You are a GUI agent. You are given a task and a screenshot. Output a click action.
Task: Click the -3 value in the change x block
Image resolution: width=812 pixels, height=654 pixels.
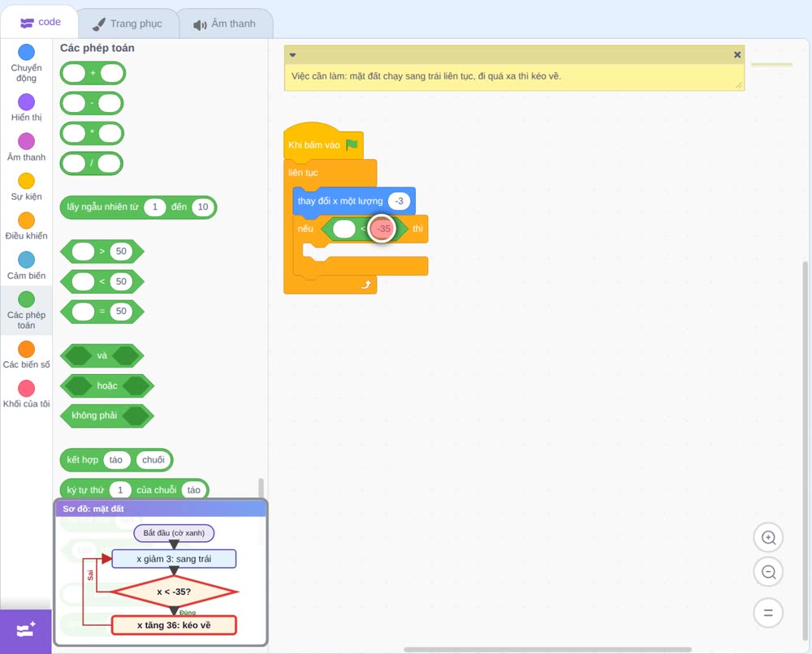[x=399, y=201]
